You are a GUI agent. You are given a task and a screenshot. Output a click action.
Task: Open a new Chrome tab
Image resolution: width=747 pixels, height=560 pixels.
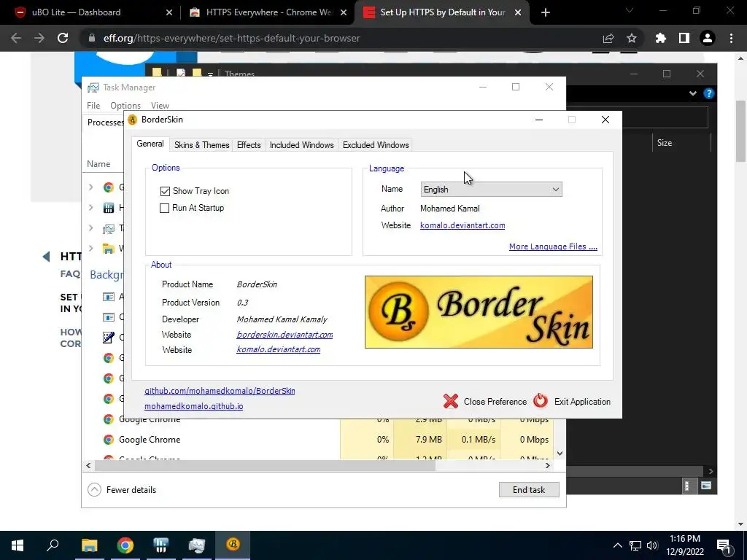click(546, 12)
